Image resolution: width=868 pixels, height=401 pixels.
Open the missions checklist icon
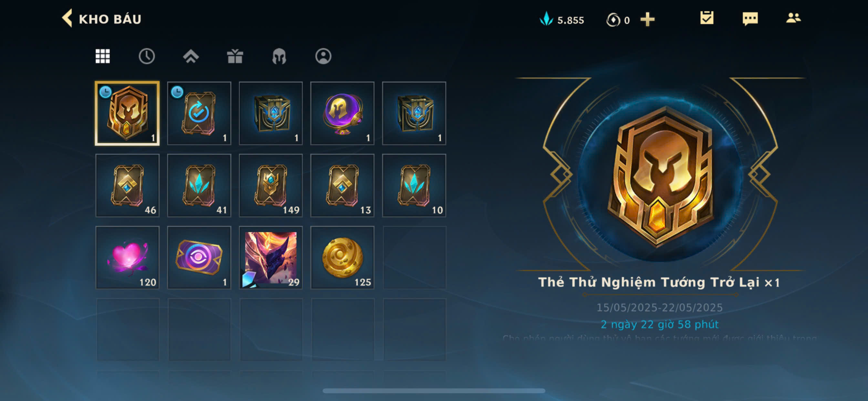707,18
